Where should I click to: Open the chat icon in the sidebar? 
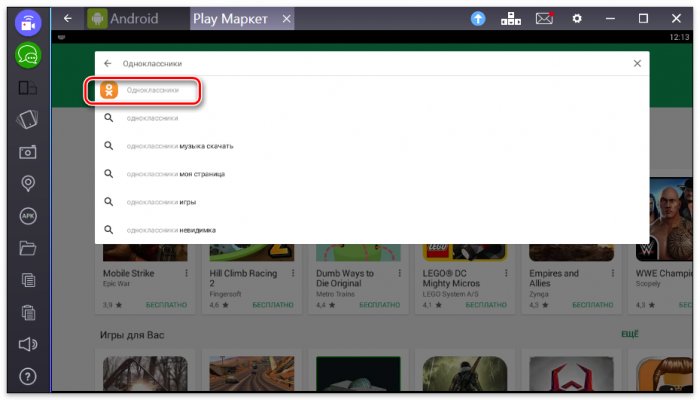point(28,55)
